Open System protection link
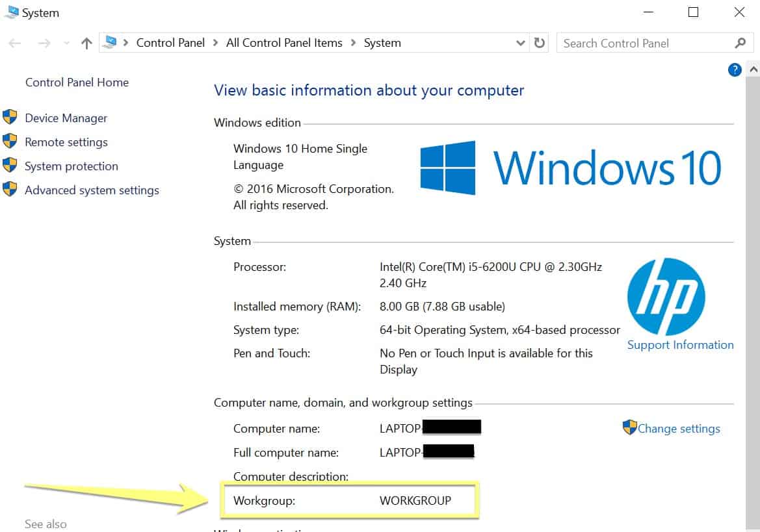Screen dimensions: 760x532 tap(72, 166)
